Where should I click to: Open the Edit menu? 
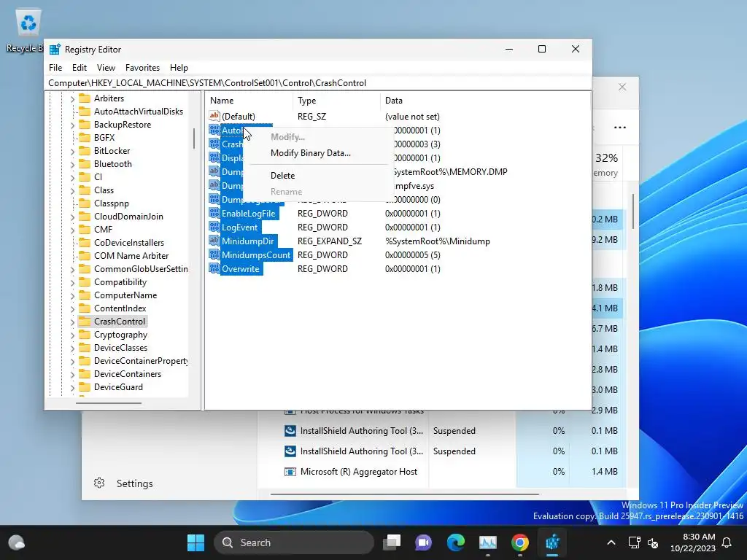point(79,68)
